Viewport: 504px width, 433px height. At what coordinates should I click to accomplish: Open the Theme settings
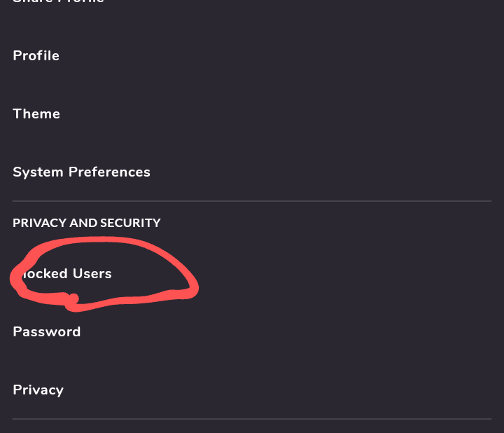[36, 114]
